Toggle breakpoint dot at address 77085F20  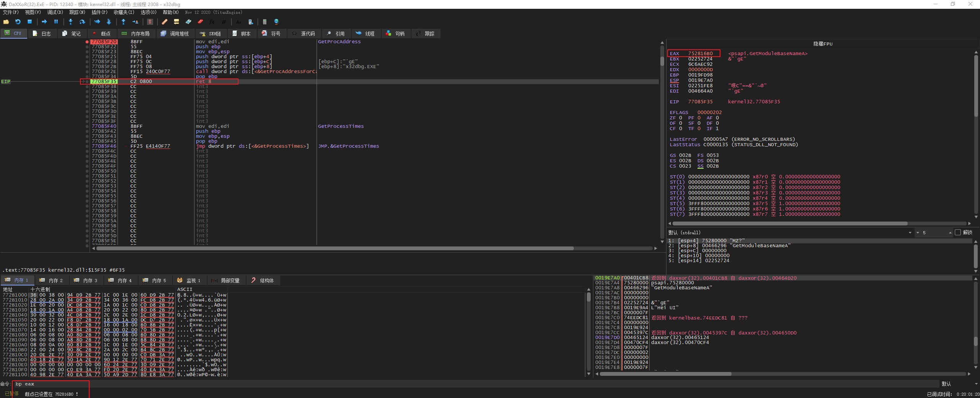[87, 42]
